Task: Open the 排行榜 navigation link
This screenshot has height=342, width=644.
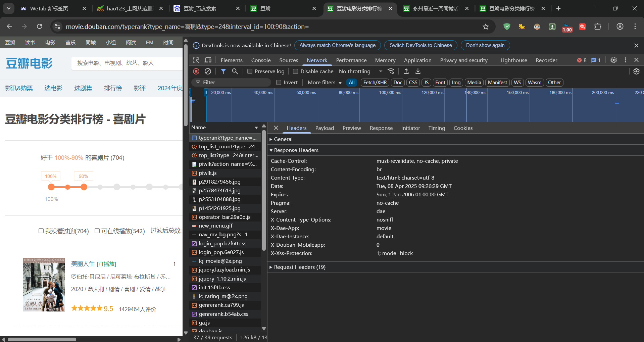Action: point(113,88)
